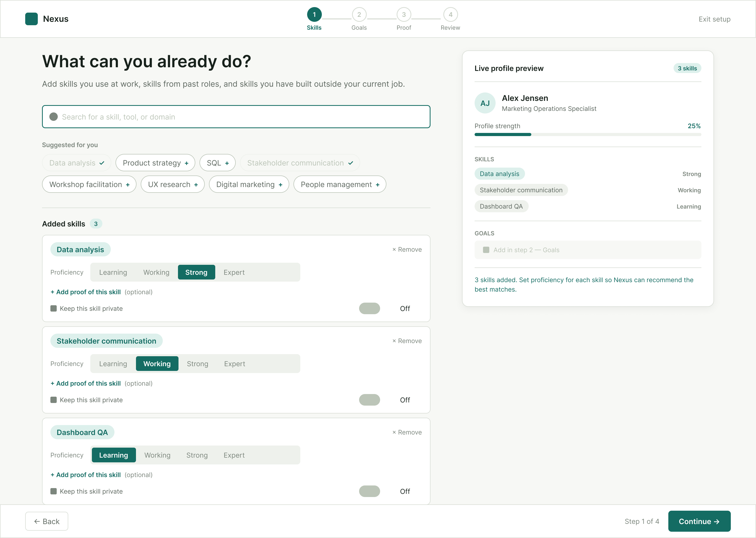Click the Profile strength progress bar
This screenshot has height=538, width=756.
(x=587, y=134)
